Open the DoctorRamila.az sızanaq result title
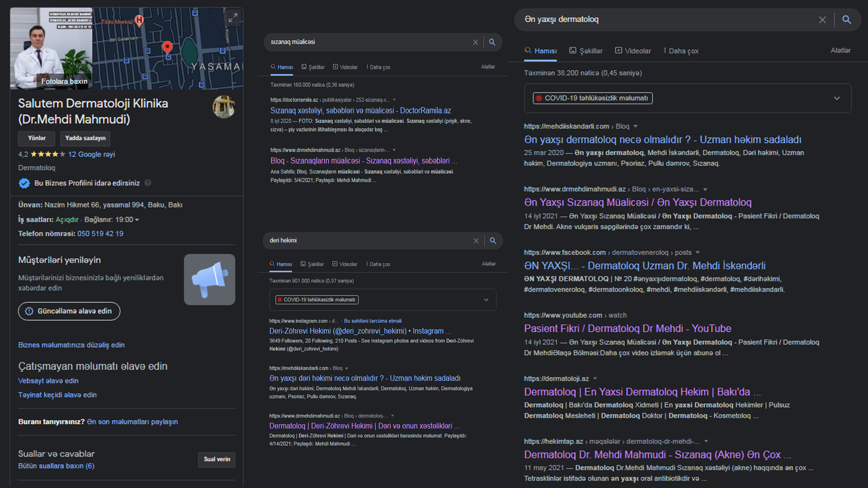Viewport: 868px width, 488px height. pyautogui.click(x=361, y=111)
